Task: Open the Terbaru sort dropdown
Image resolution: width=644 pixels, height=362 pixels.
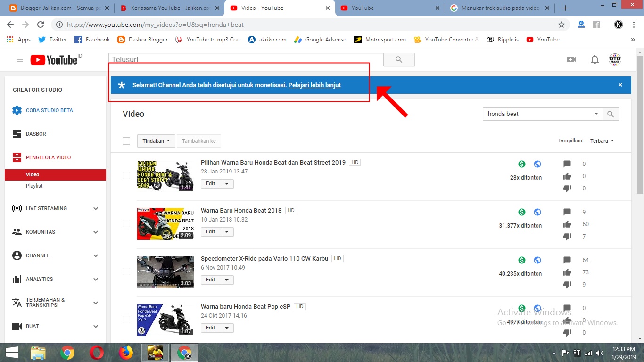Action: 602,141
